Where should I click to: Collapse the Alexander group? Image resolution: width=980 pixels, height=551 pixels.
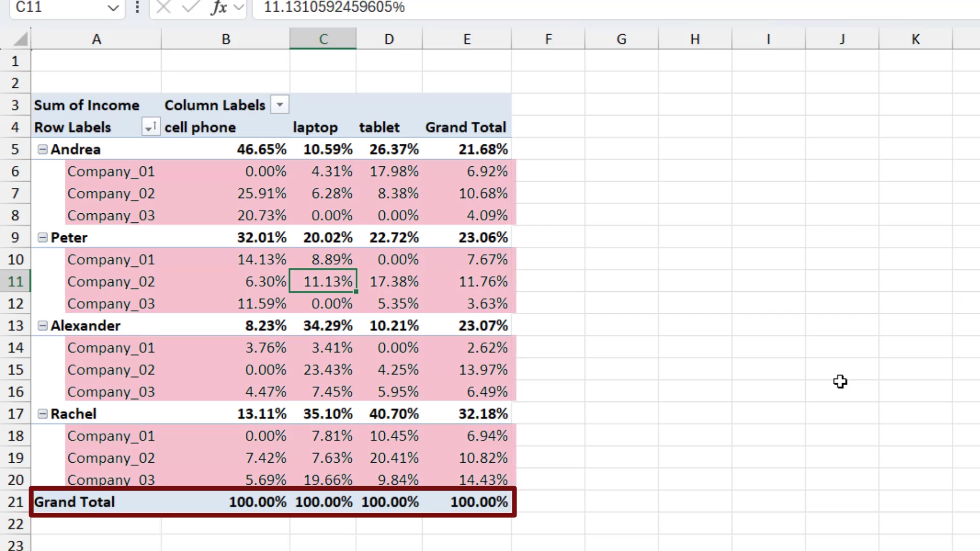(x=43, y=325)
